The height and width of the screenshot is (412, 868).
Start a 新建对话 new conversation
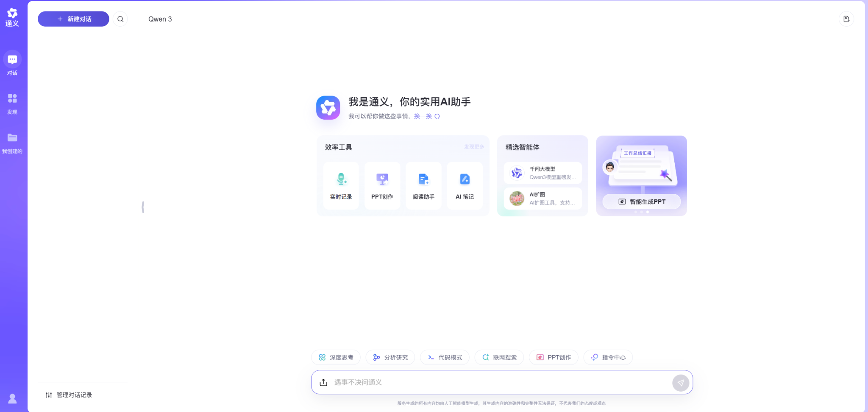point(73,19)
